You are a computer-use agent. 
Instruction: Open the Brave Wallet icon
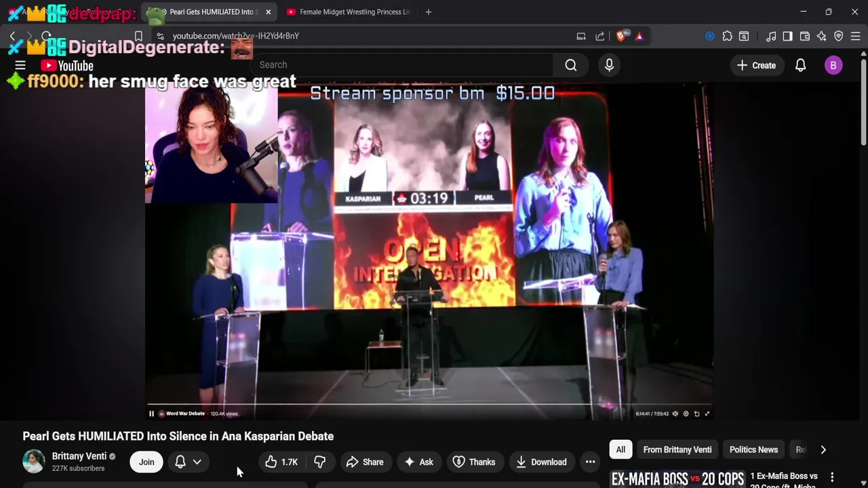tap(805, 36)
